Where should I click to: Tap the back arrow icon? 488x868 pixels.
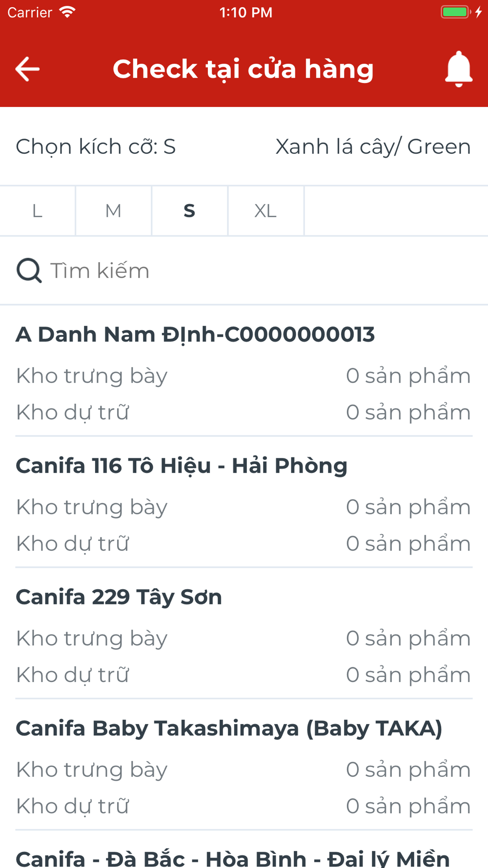pos(27,69)
